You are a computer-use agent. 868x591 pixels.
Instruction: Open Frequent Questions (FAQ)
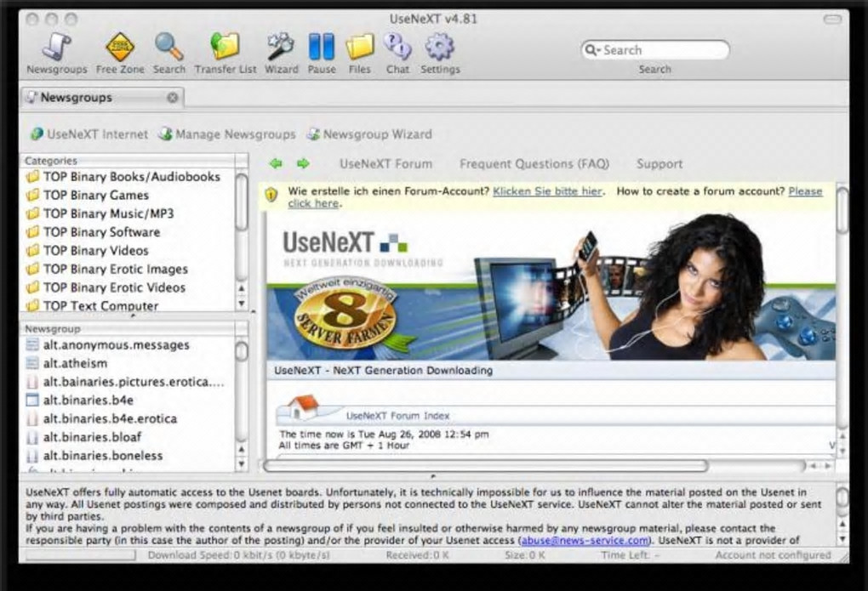(534, 164)
